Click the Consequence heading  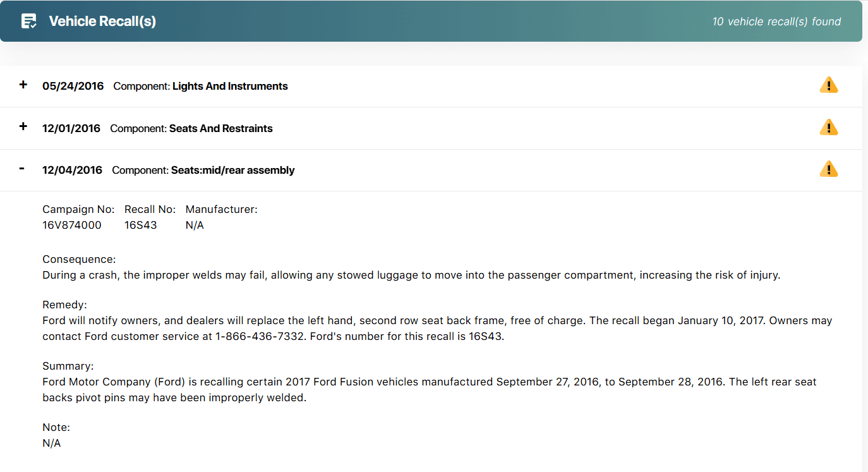79,259
